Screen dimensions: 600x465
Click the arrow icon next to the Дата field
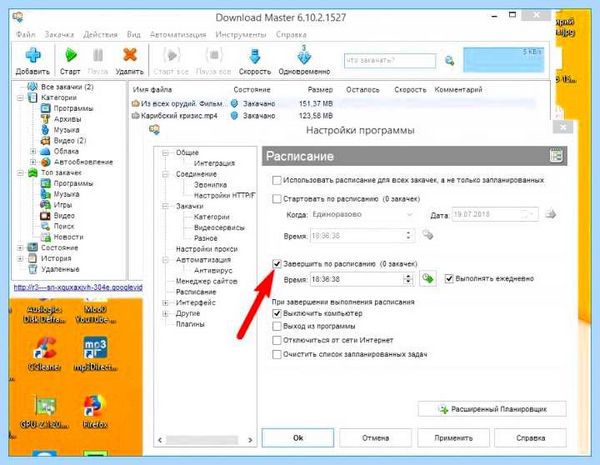[x=550, y=214]
